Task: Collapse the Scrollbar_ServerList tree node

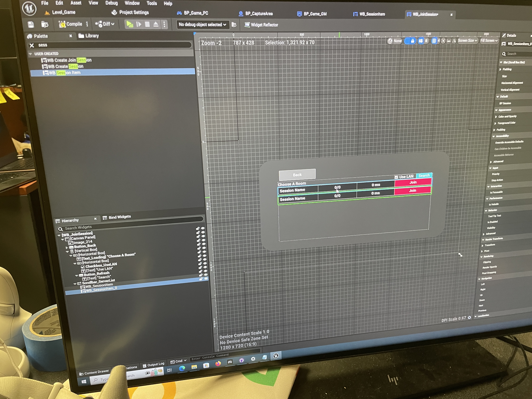Action: tap(75, 284)
